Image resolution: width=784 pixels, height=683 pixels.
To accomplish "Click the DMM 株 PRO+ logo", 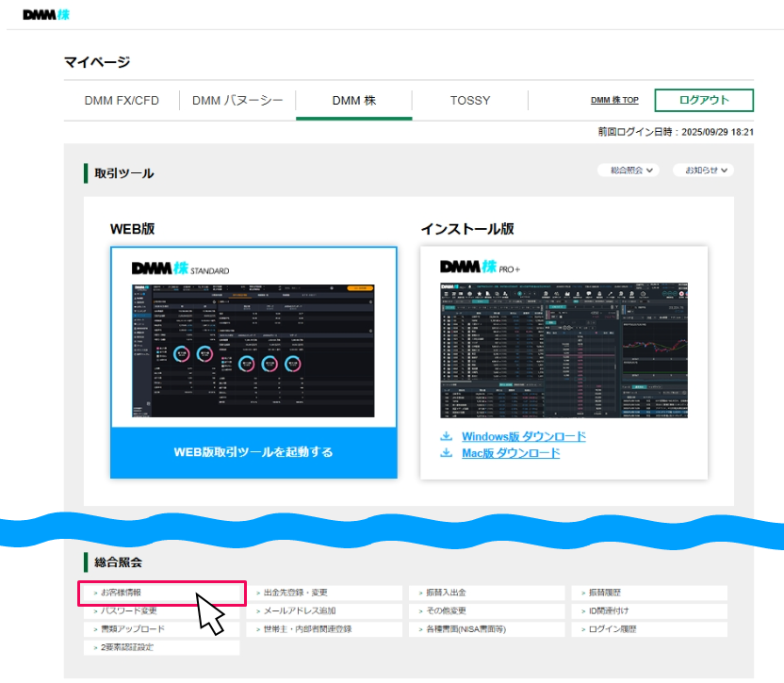I will click(x=481, y=268).
